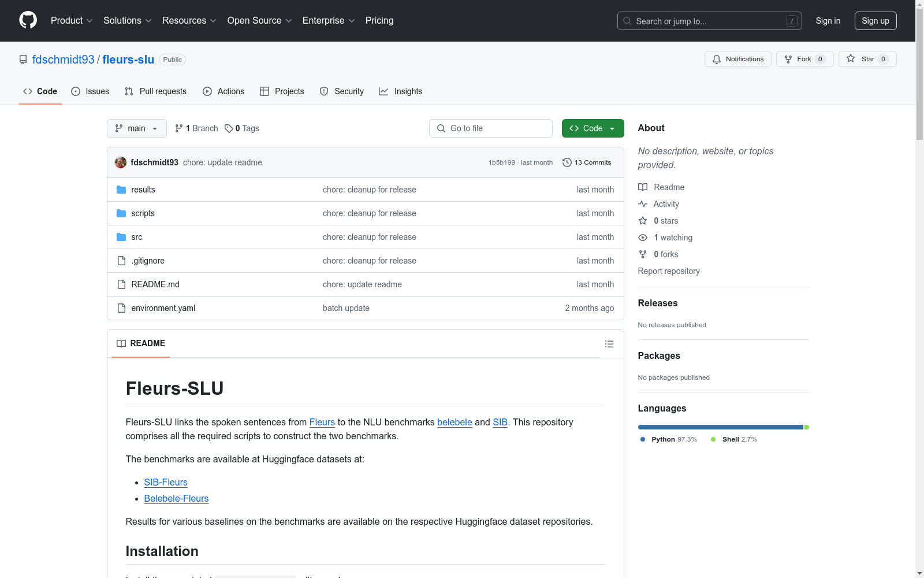Expand the Resources menu
The image size is (924, 578).
coord(189,20)
